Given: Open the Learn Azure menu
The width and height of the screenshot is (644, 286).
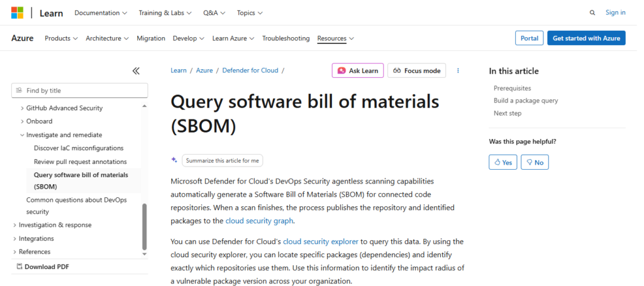Looking at the screenshot, I should (x=233, y=38).
